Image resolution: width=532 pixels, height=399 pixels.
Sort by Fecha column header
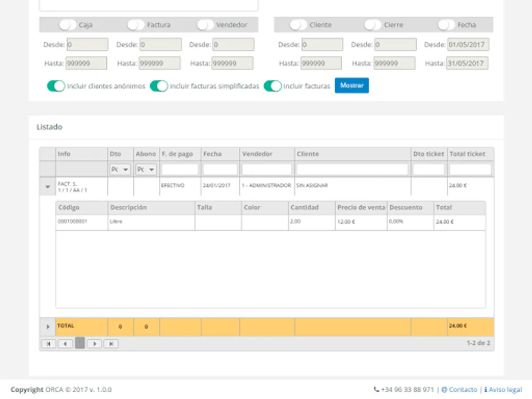(x=220, y=154)
